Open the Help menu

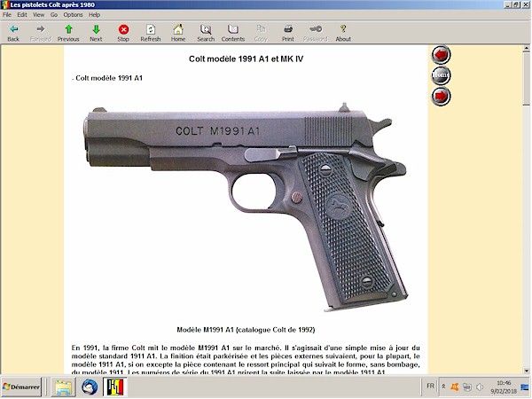pos(94,14)
